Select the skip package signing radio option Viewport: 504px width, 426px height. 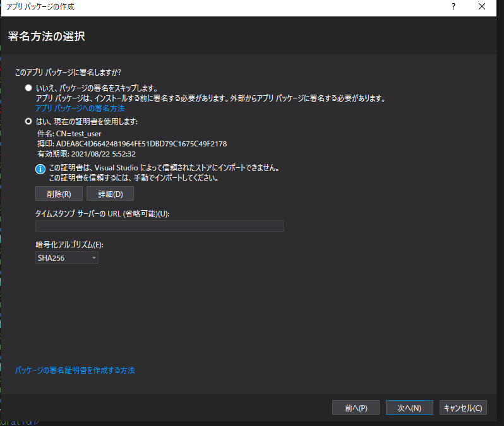point(28,88)
